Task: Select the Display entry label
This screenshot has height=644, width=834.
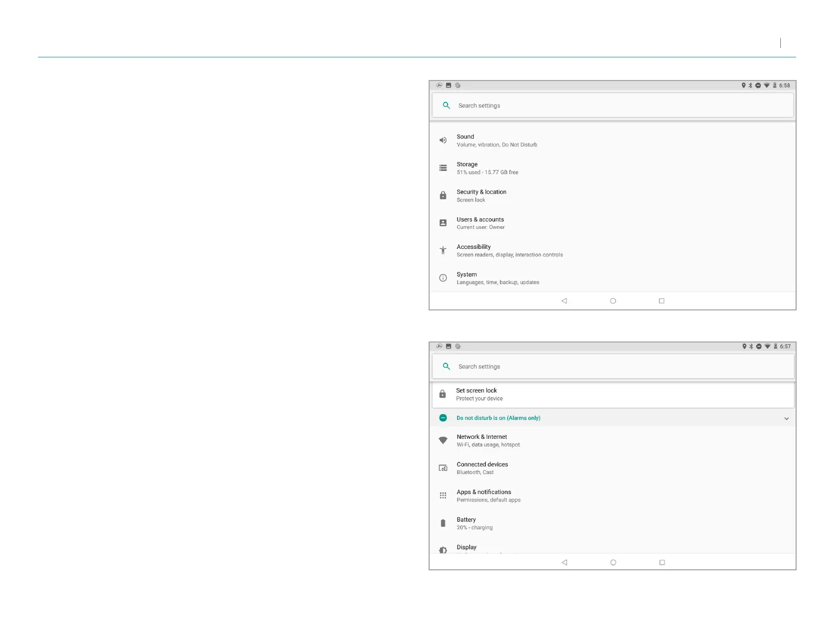Action: pos(466,547)
